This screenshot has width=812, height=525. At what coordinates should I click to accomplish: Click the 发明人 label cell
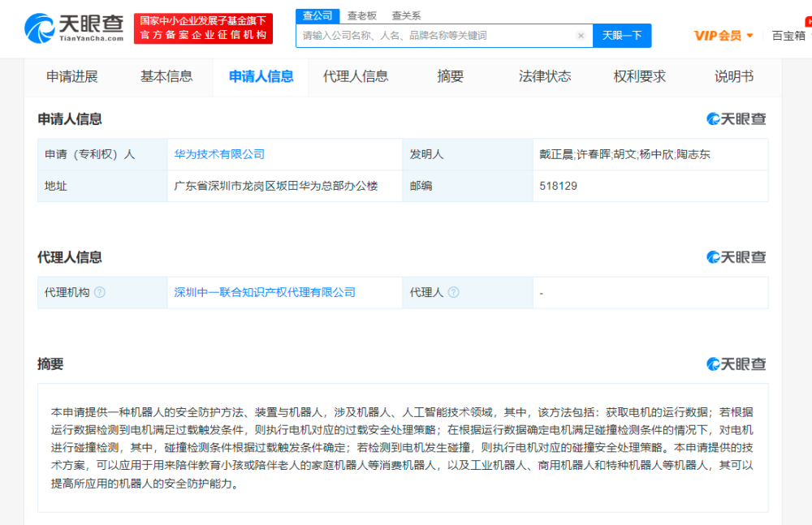pos(468,154)
